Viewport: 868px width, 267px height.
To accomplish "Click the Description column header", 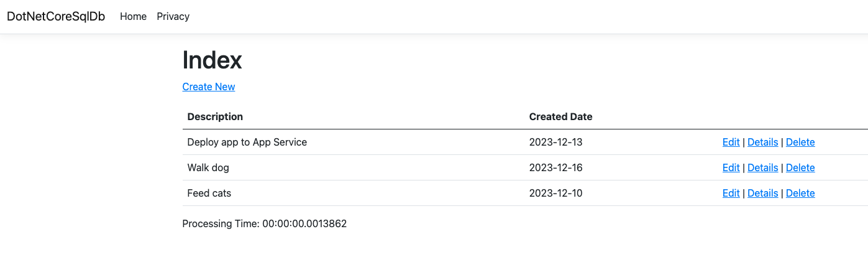I will (215, 116).
